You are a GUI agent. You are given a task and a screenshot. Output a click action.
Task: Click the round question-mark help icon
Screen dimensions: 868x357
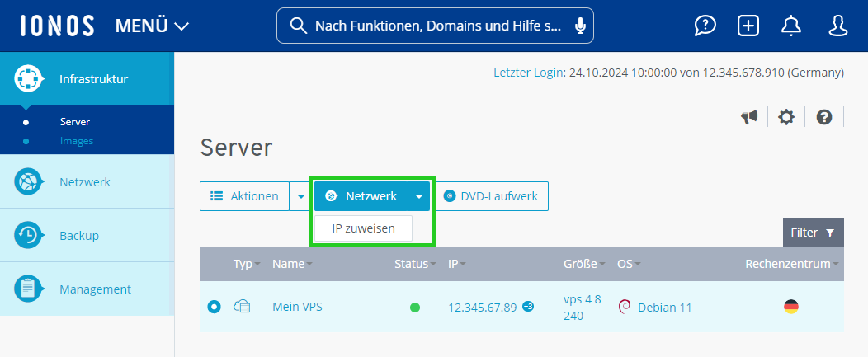824,117
